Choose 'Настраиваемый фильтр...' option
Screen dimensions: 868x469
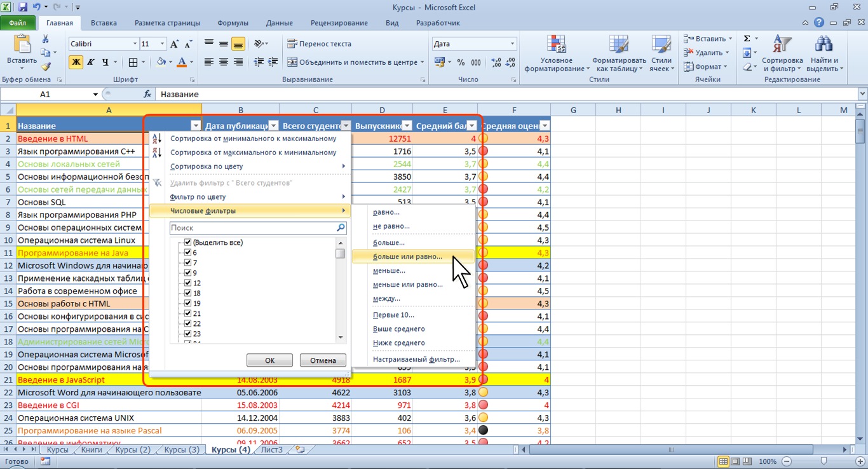click(x=416, y=359)
